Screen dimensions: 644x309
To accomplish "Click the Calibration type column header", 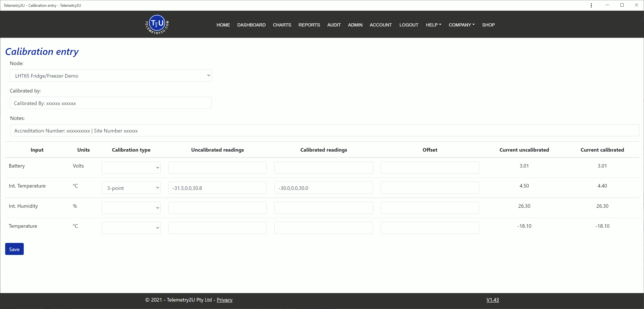I will coord(131,150).
